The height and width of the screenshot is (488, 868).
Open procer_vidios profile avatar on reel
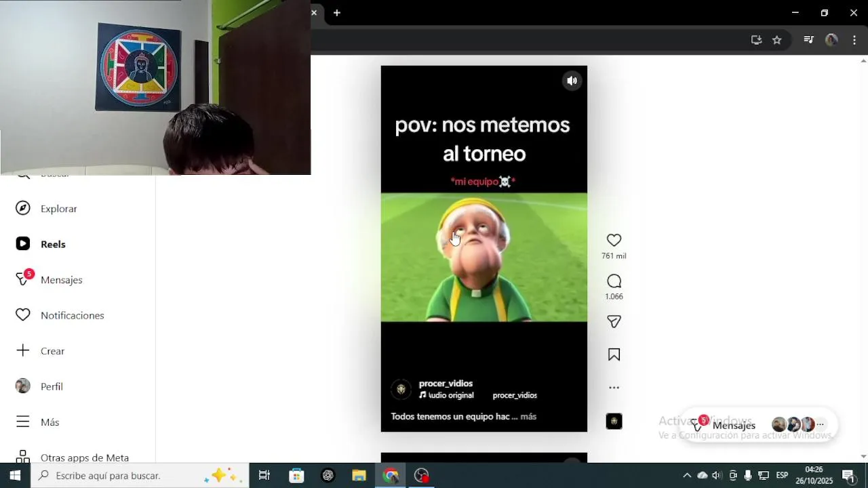pyautogui.click(x=401, y=389)
